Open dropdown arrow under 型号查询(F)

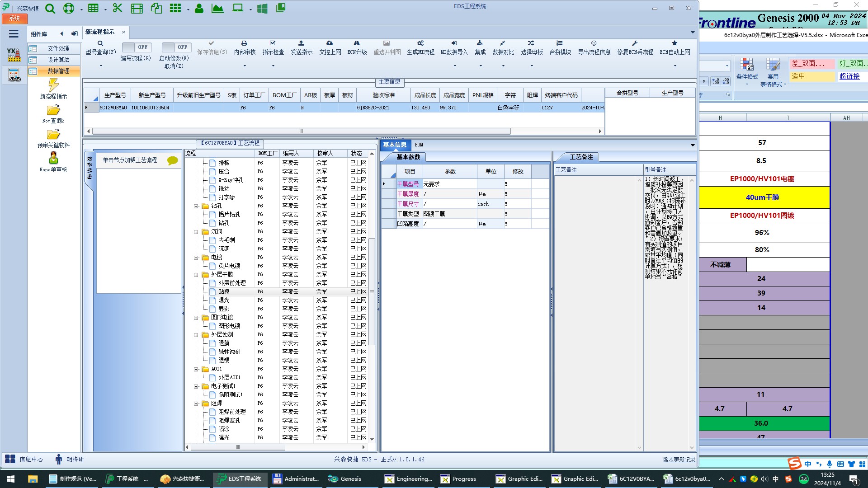101,66
